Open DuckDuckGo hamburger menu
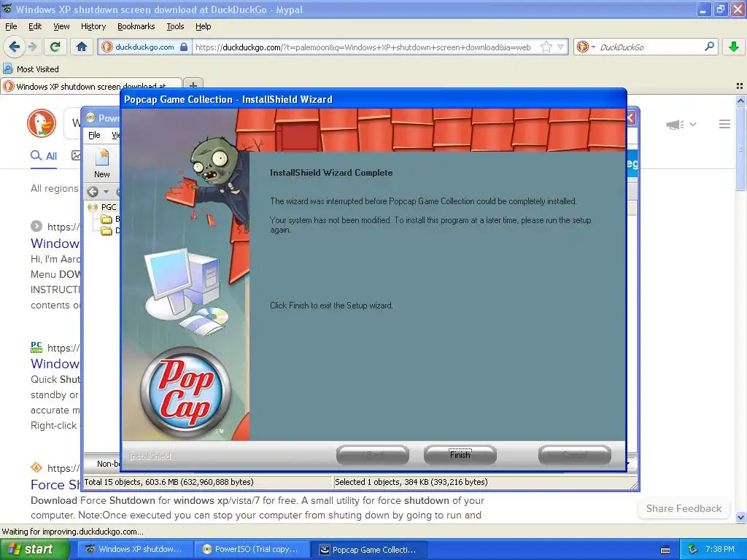The width and height of the screenshot is (747, 560). [x=724, y=124]
